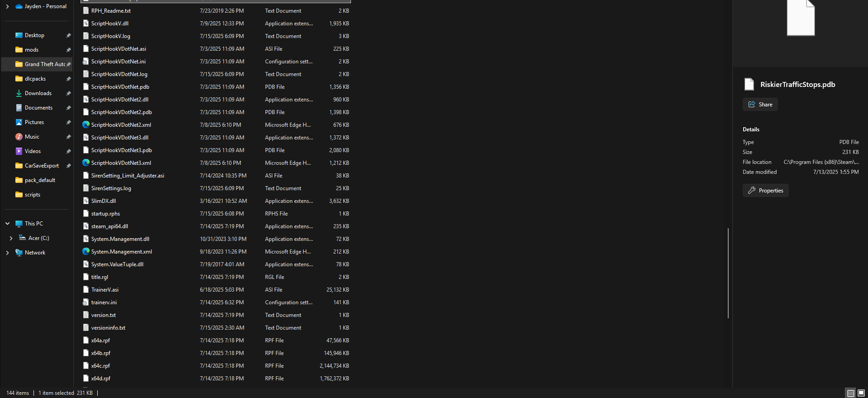Image resolution: width=868 pixels, height=398 pixels.
Task: Switch to details view using status bar icon
Action: pyautogui.click(x=851, y=393)
